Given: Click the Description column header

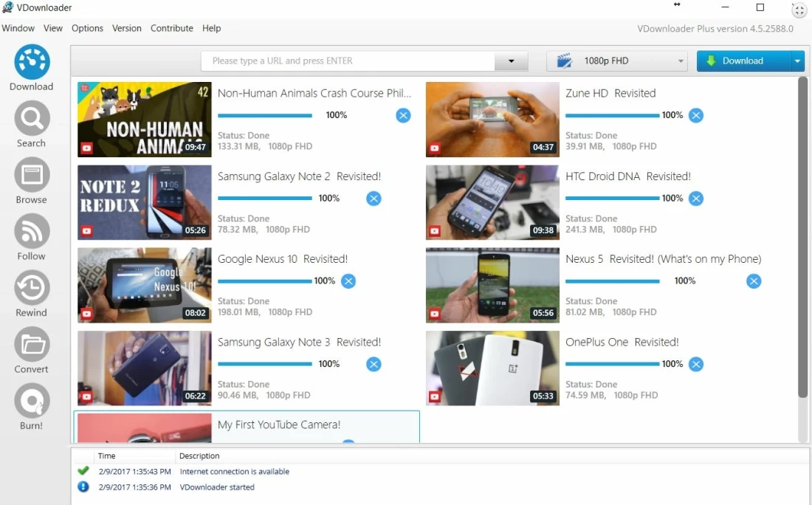Looking at the screenshot, I should (199, 456).
